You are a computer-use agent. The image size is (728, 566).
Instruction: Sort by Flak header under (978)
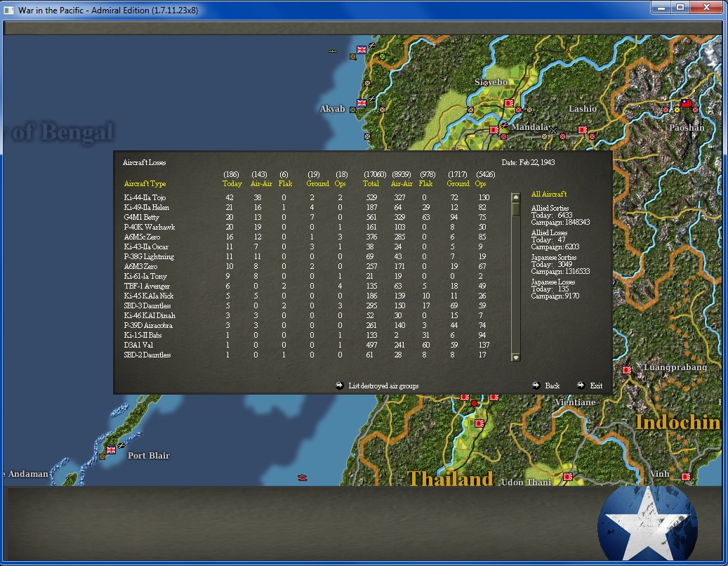(x=425, y=184)
